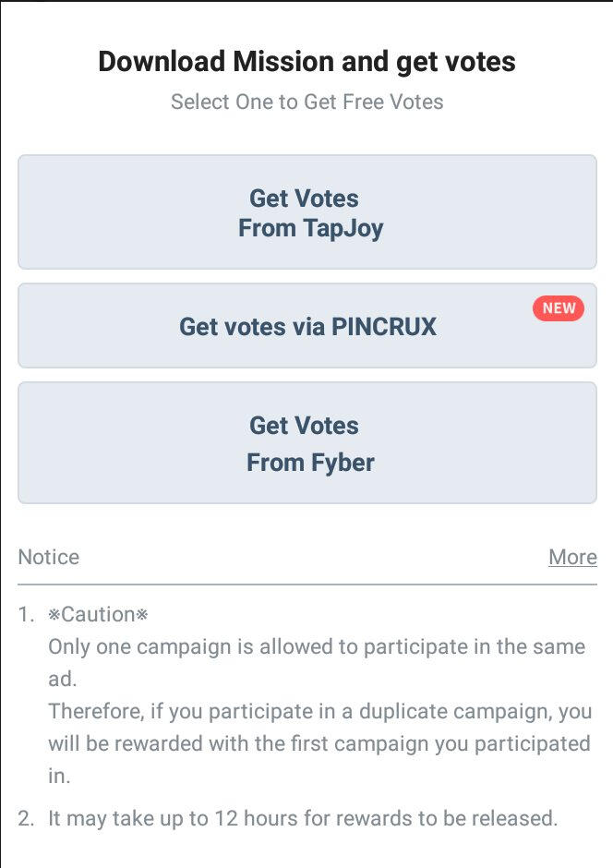Tap the Get Votes From TapJoy button
The height and width of the screenshot is (868, 613).
[306, 212]
